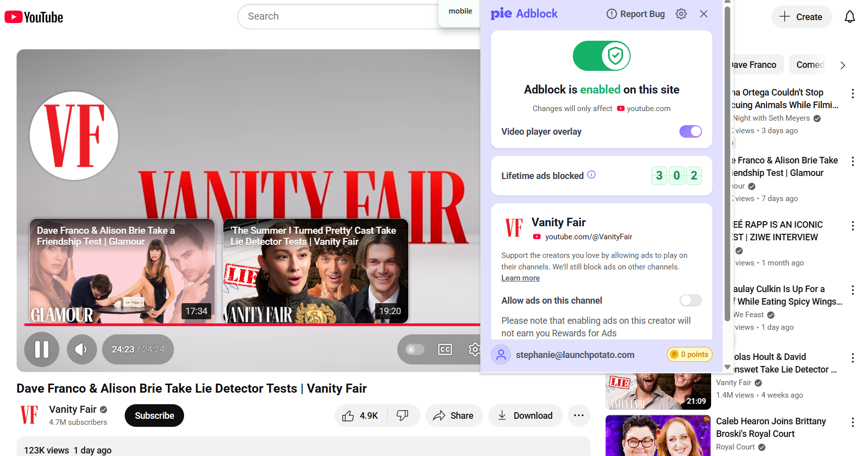Click the Share button

(454, 416)
